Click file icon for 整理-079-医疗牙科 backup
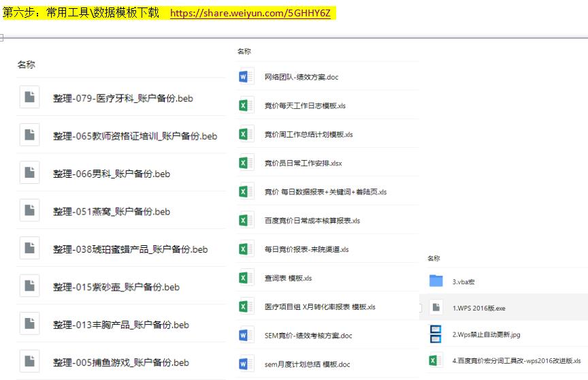 click(x=30, y=97)
